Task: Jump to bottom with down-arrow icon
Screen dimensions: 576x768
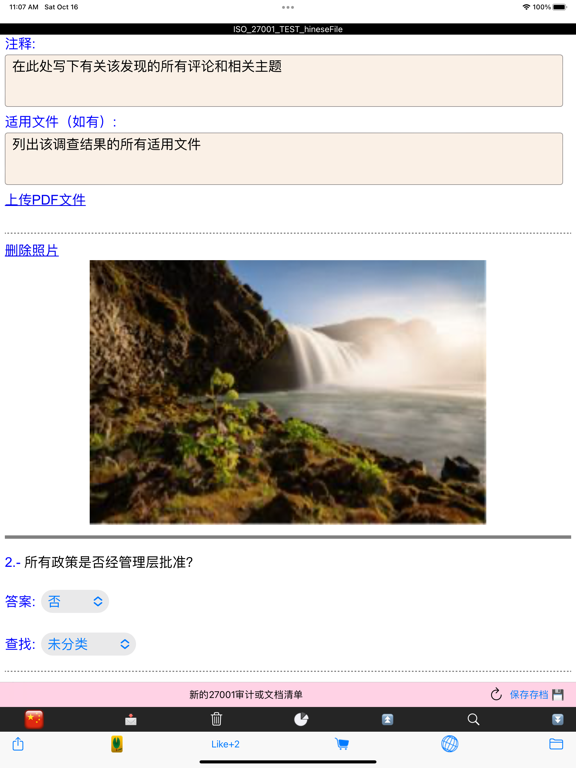Action: 557,719
